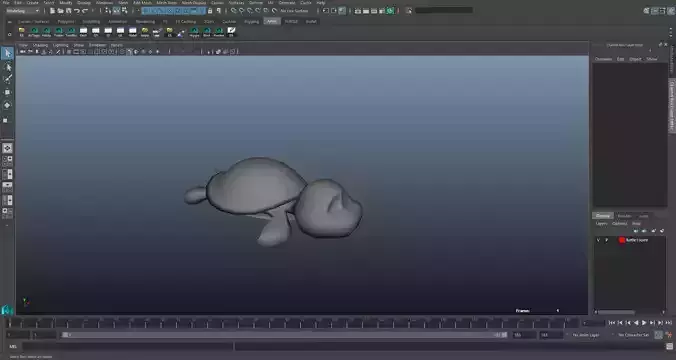Screen dimensions: 676x360
Task: Open animation preferences icon
Action: coord(670,335)
